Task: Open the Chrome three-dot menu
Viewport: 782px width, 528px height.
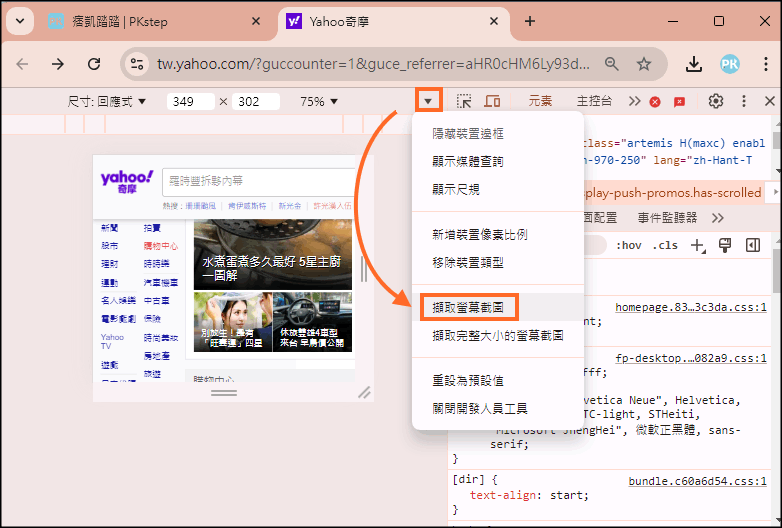Action: coord(766,64)
